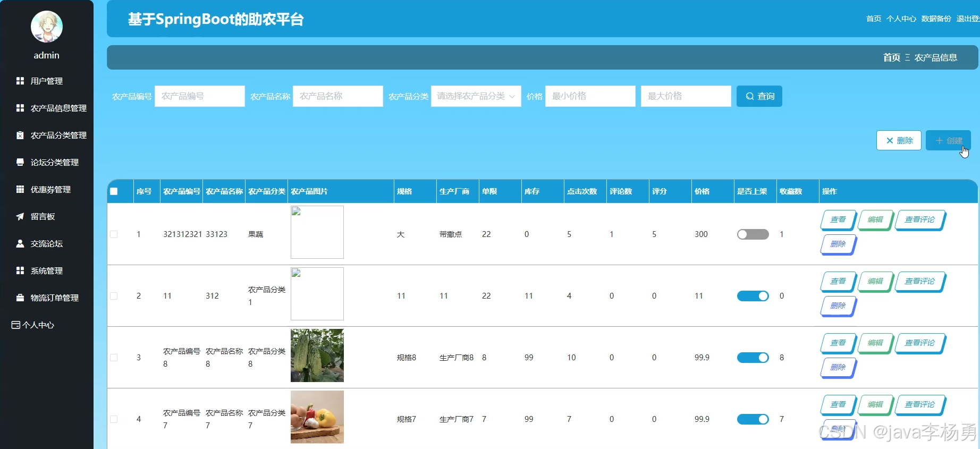Click the peppers and eggs image in row 4
Image resolution: width=980 pixels, height=449 pixels.
(317, 417)
